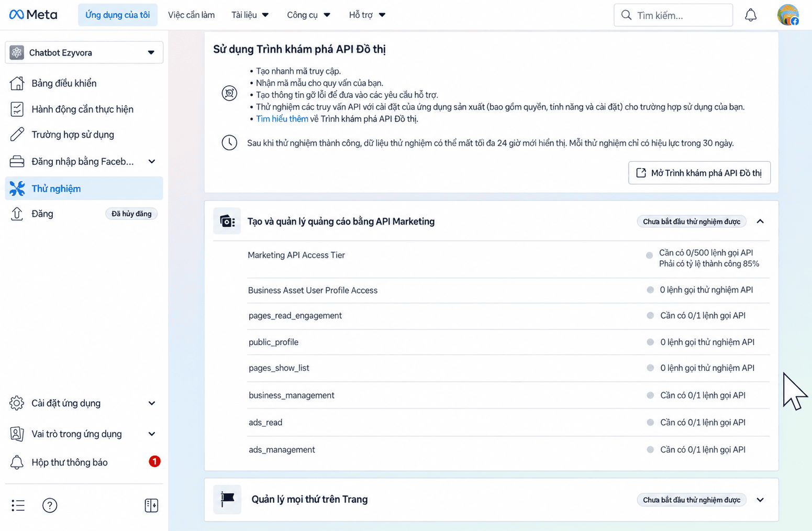Viewport: 812px width, 531px height.
Task: Expand Vai trò trong ứng dụng chevron
Action: pos(152,434)
